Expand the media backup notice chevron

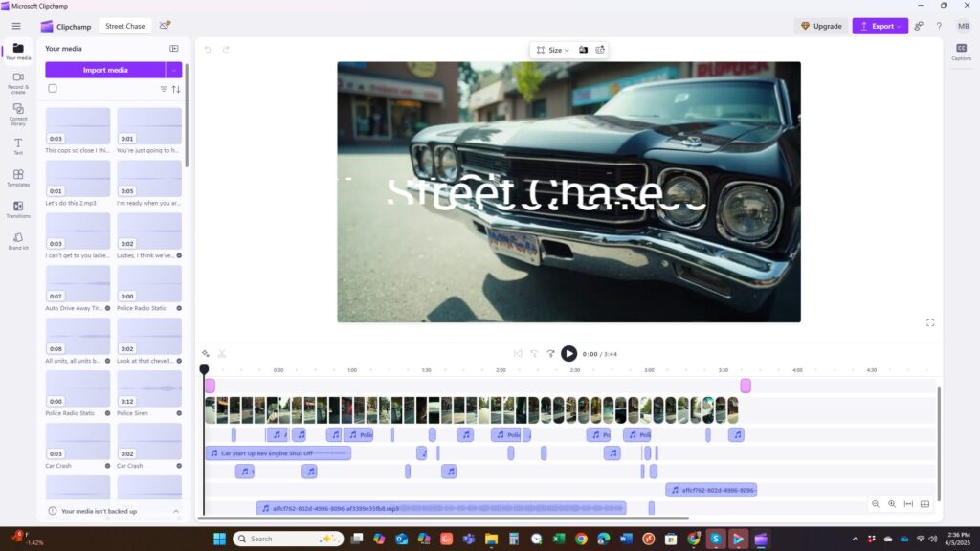click(x=176, y=511)
